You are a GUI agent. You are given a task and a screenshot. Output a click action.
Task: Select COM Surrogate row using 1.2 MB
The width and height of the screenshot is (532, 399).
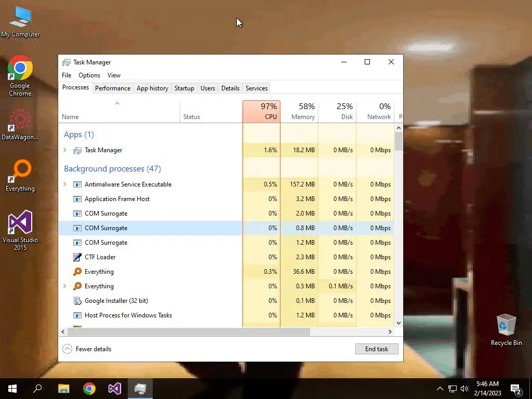click(x=227, y=243)
